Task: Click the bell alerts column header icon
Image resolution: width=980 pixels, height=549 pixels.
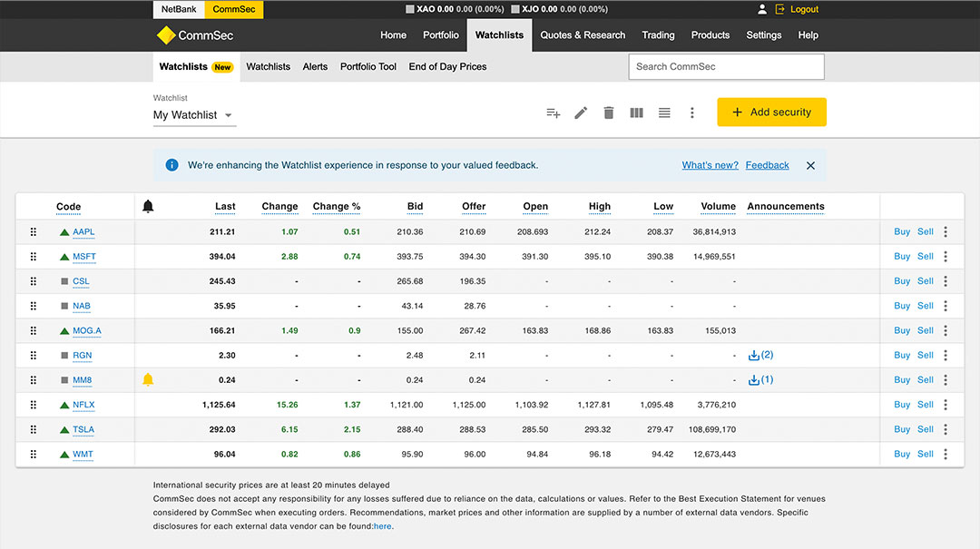Action: (148, 206)
